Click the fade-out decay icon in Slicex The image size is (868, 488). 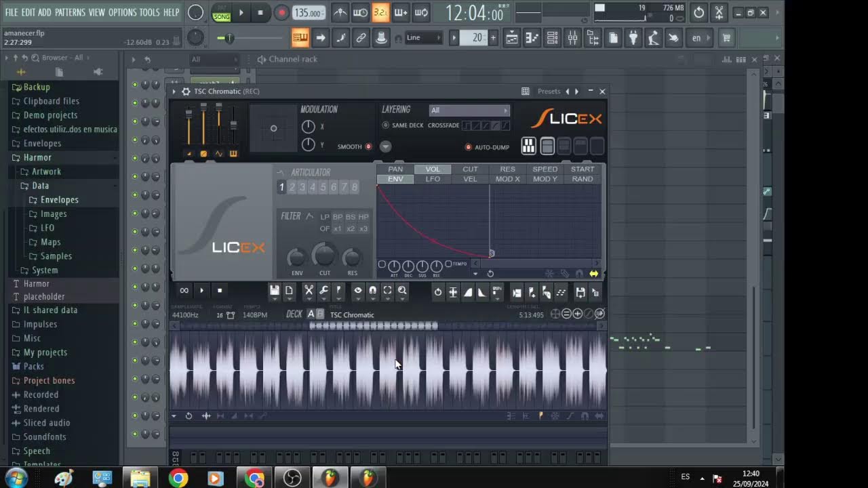pos(482,292)
